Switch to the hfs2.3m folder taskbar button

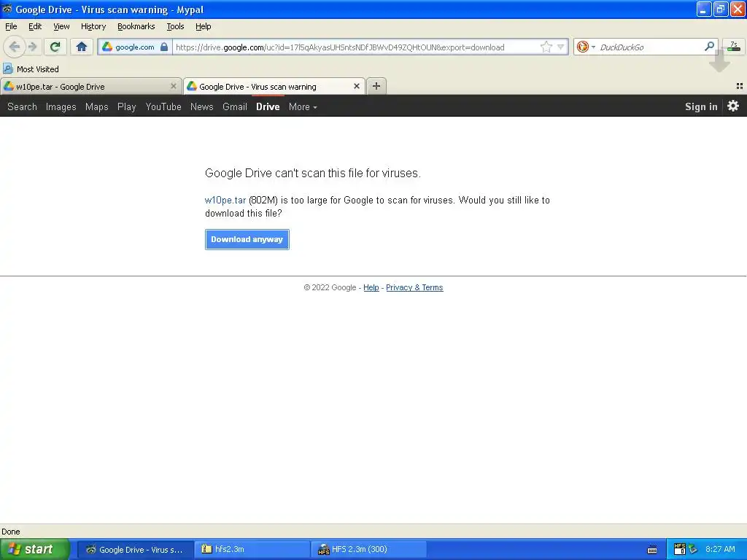point(252,550)
